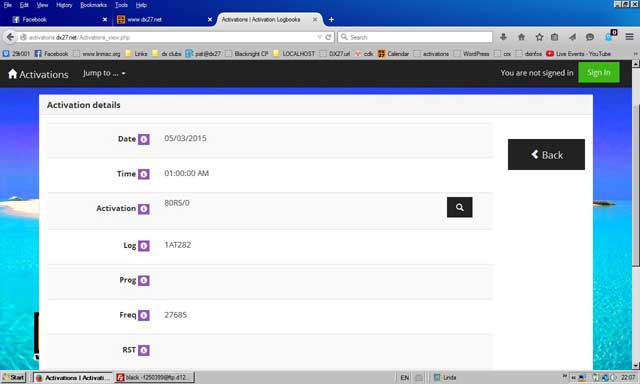Viewport: 640px width, 384px height.
Task: Select the black PDF taskbar item
Action: pos(154,377)
